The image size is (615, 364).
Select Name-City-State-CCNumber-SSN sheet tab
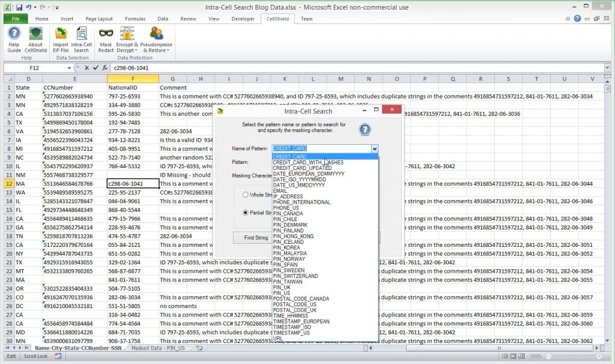point(78,348)
